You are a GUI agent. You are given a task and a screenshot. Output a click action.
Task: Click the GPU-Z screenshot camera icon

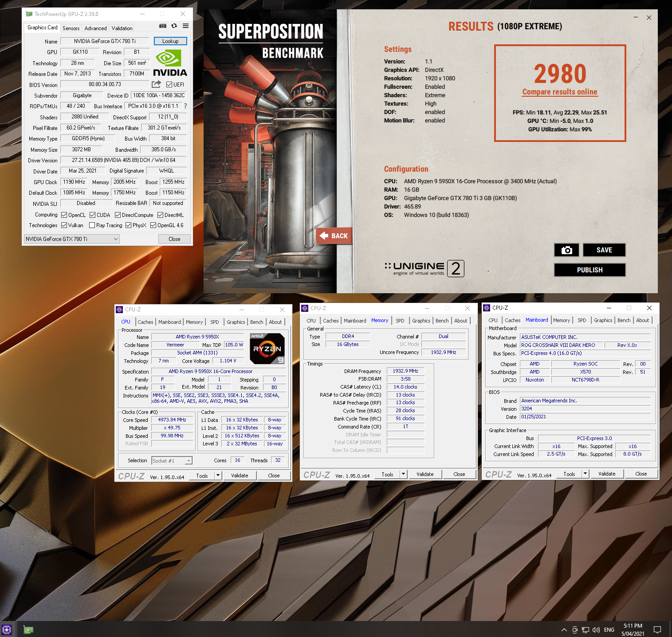pos(163,26)
